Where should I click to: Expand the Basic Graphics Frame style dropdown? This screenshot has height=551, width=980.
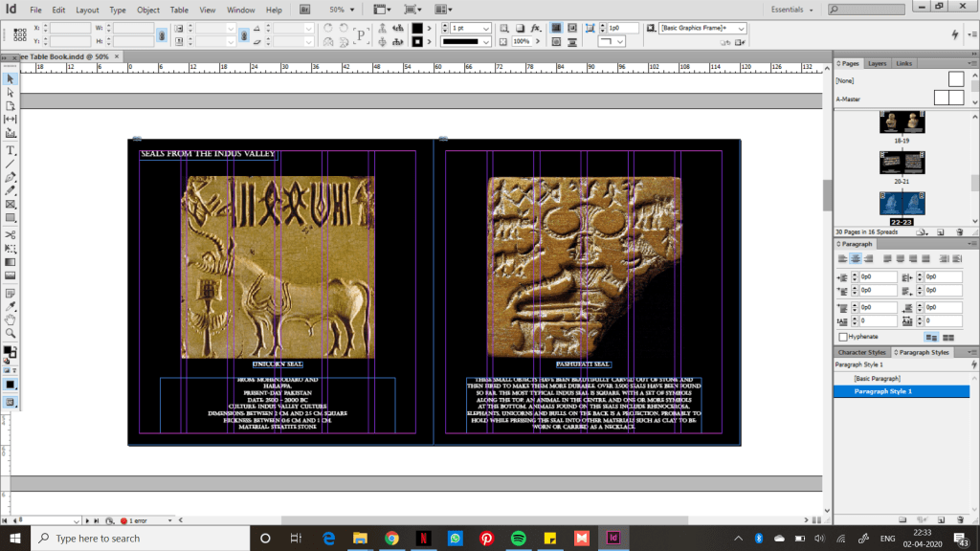(x=740, y=29)
